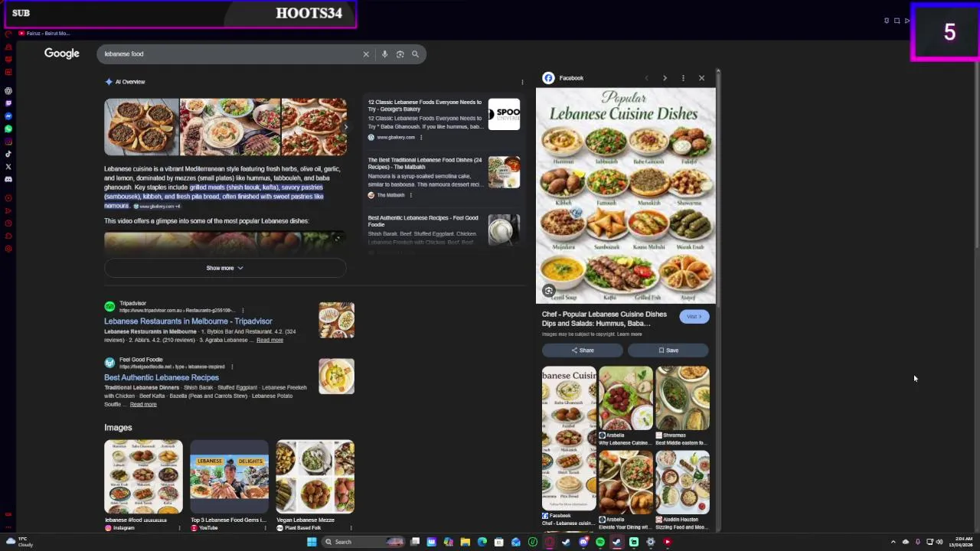980x551 pixels.
Task: Switch to Fairuz - Beirut browser tab
Action: [x=44, y=34]
